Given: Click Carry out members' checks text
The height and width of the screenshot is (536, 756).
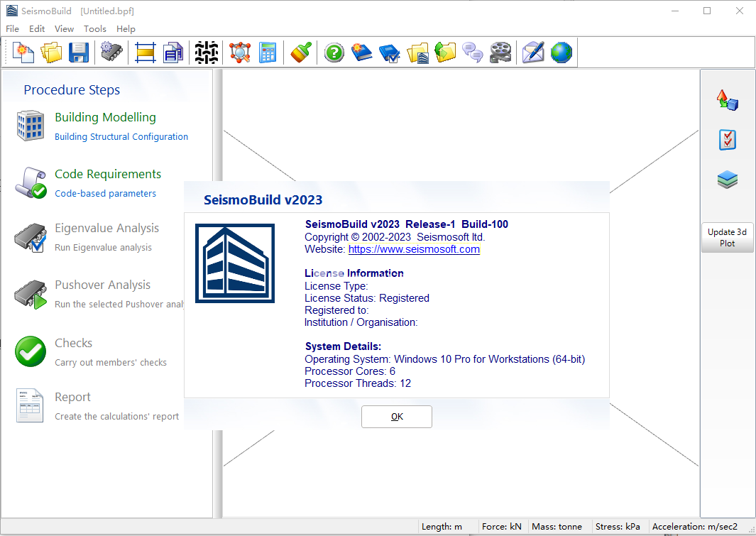Looking at the screenshot, I should (111, 363).
